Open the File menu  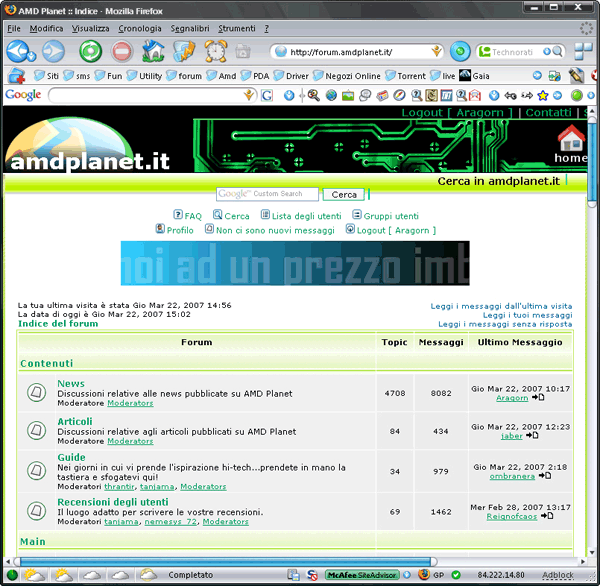[14, 28]
